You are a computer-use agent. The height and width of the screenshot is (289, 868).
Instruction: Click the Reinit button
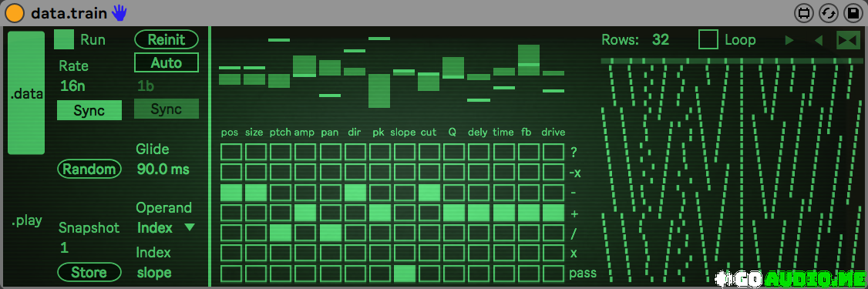166,40
